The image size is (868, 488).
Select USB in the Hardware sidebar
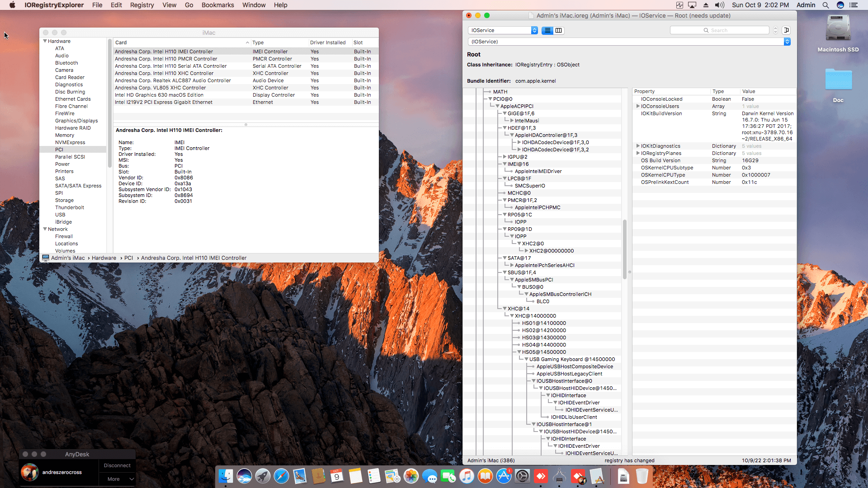[60, 215]
